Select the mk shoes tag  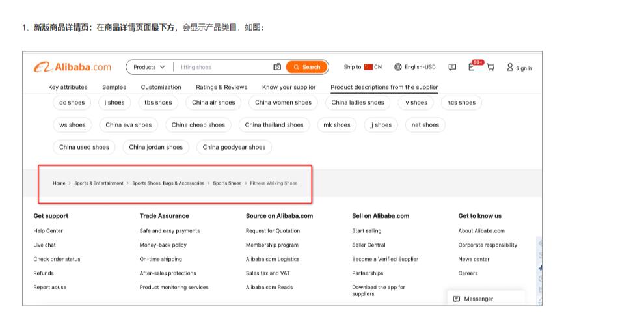tap(337, 125)
